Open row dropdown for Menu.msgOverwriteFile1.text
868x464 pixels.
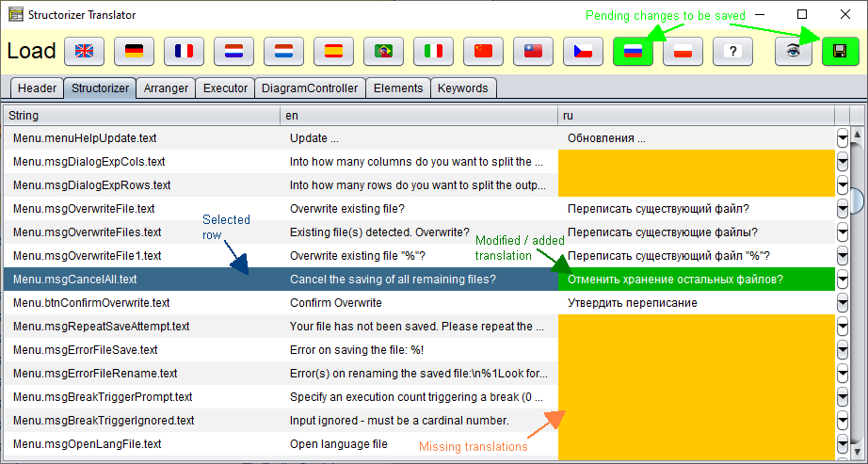(842, 256)
